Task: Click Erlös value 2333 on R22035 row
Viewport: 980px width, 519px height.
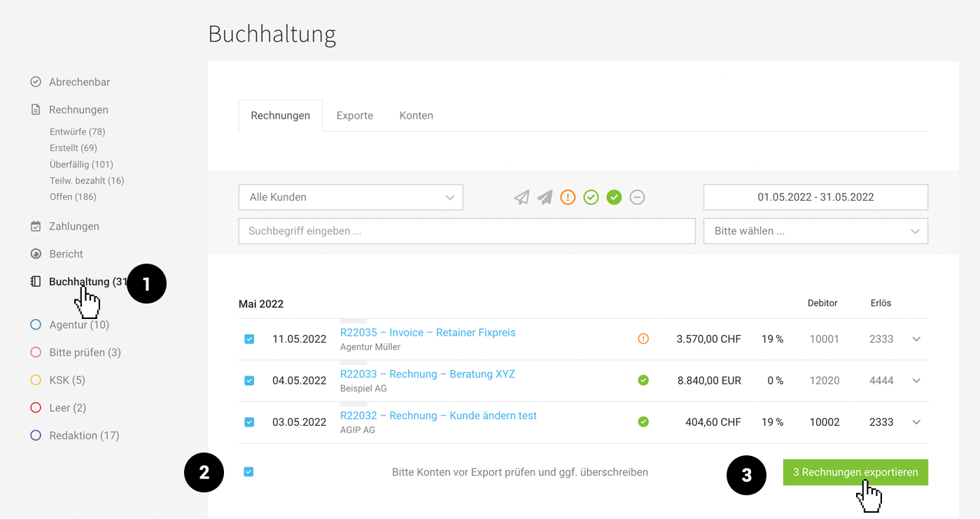Action: pos(881,339)
